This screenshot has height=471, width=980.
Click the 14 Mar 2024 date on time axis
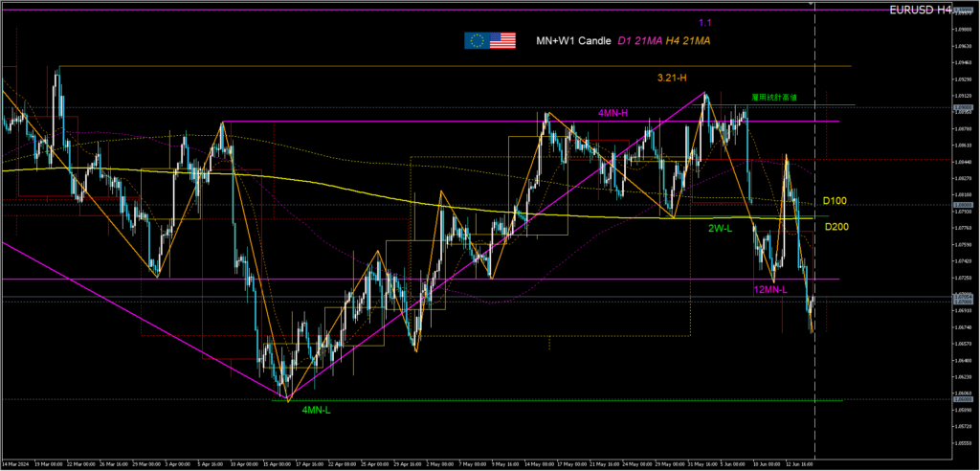[17, 463]
